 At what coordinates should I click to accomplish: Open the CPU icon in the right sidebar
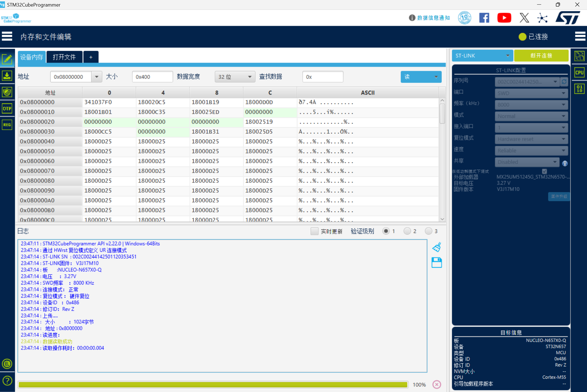coord(579,73)
